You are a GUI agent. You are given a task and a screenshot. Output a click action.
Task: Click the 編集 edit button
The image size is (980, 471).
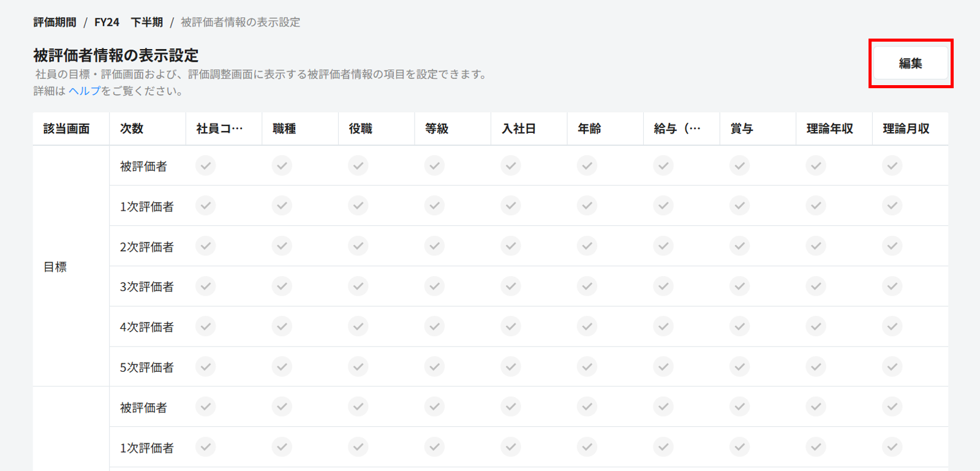(x=910, y=63)
